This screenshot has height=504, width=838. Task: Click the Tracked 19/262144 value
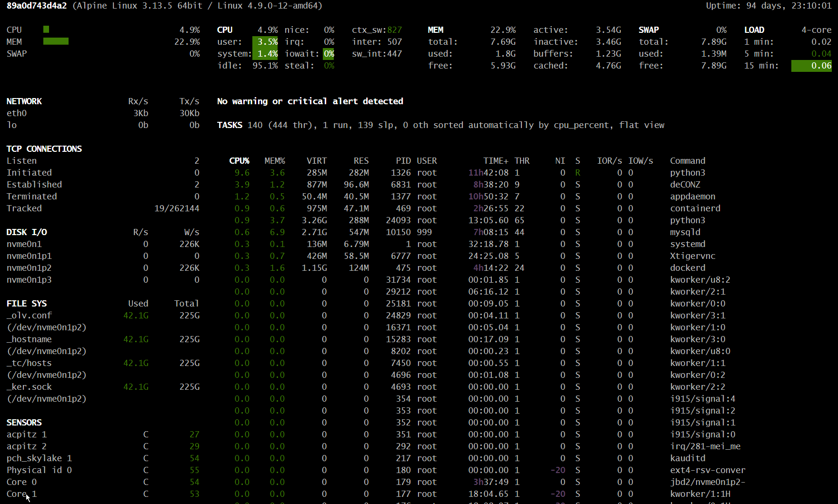pos(177,208)
